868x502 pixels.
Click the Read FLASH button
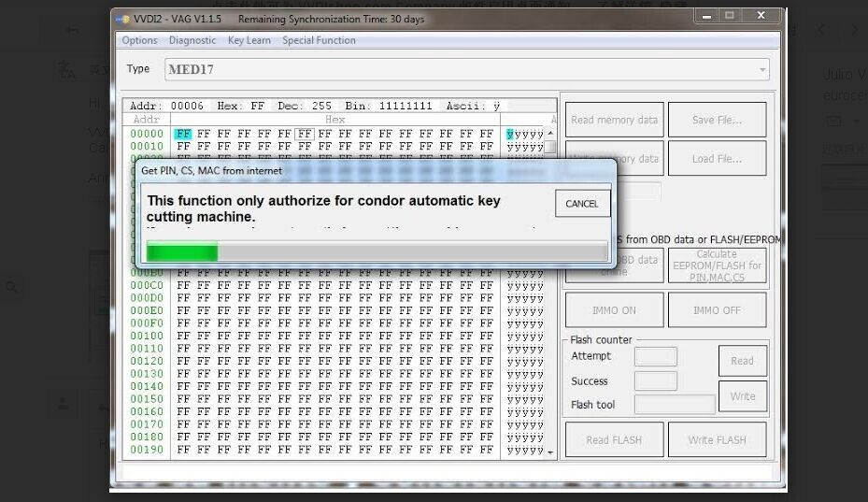pos(614,440)
